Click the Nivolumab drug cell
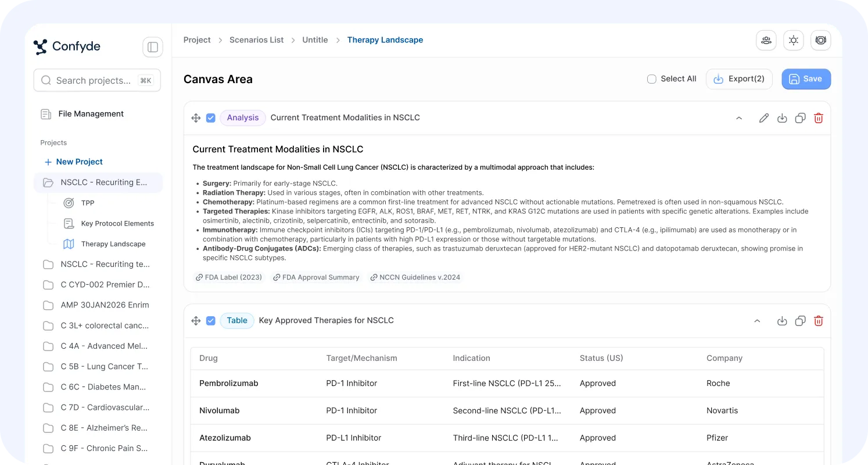Viewport: 868px width, 465px height. pyautogui.click(x=220, y=411)
